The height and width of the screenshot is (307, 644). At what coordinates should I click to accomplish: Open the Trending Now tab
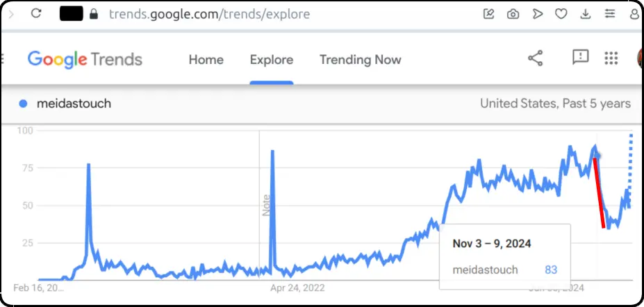360,60
